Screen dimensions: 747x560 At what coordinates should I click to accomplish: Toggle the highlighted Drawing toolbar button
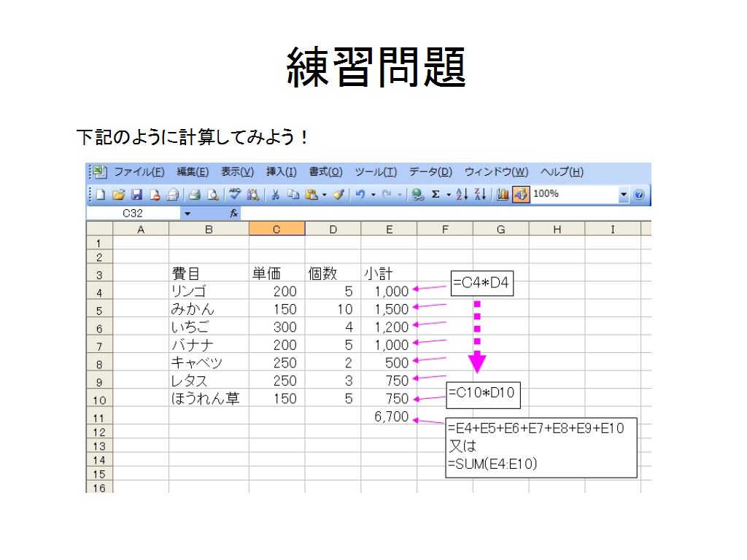click(521, 195)
